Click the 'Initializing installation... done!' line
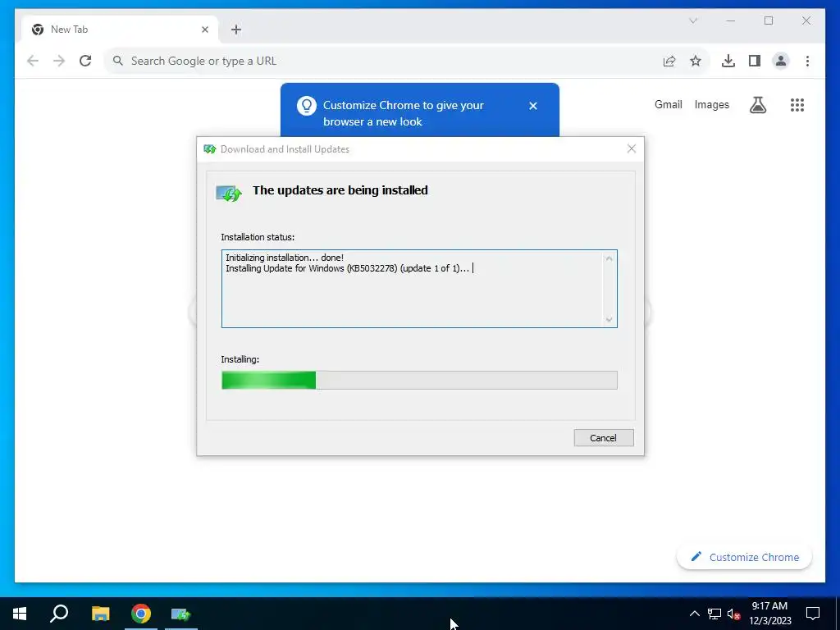This screenshot has height=630, width=840. [285, 258]
